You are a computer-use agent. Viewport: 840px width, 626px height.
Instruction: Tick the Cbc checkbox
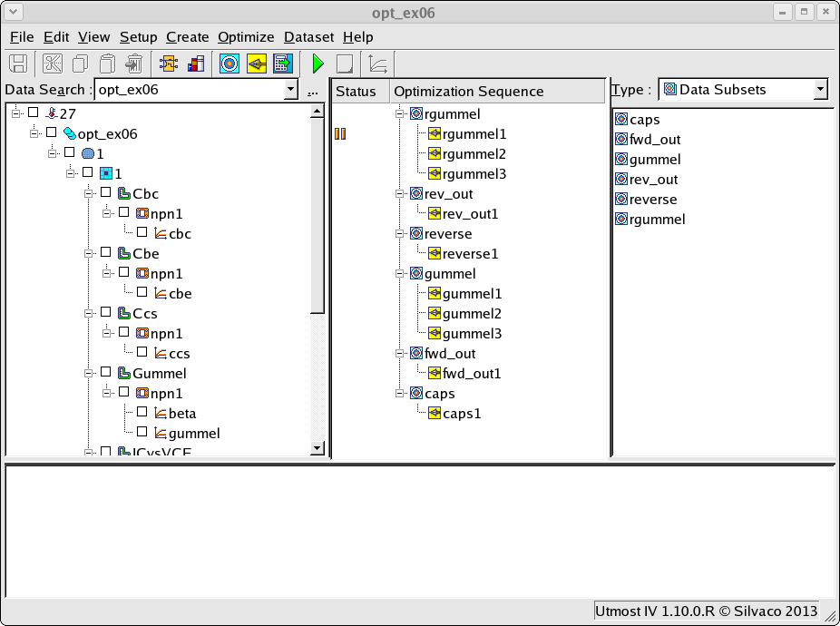(x=106, y=191)
